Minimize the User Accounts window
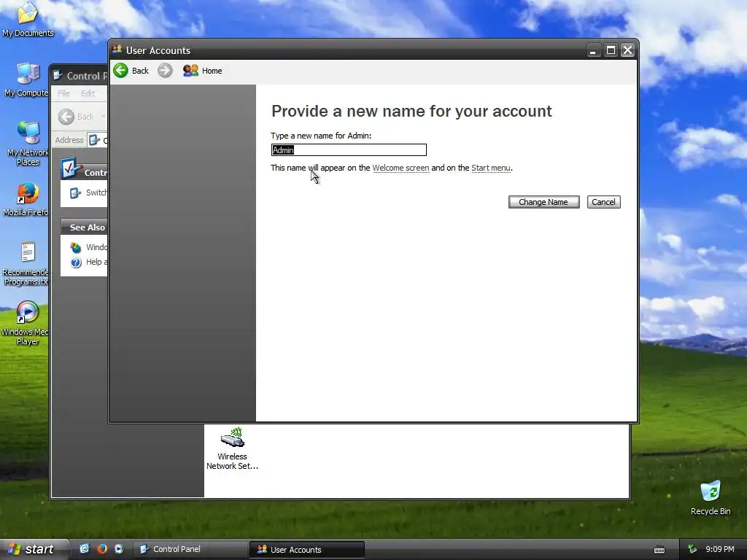 [593, 50]
